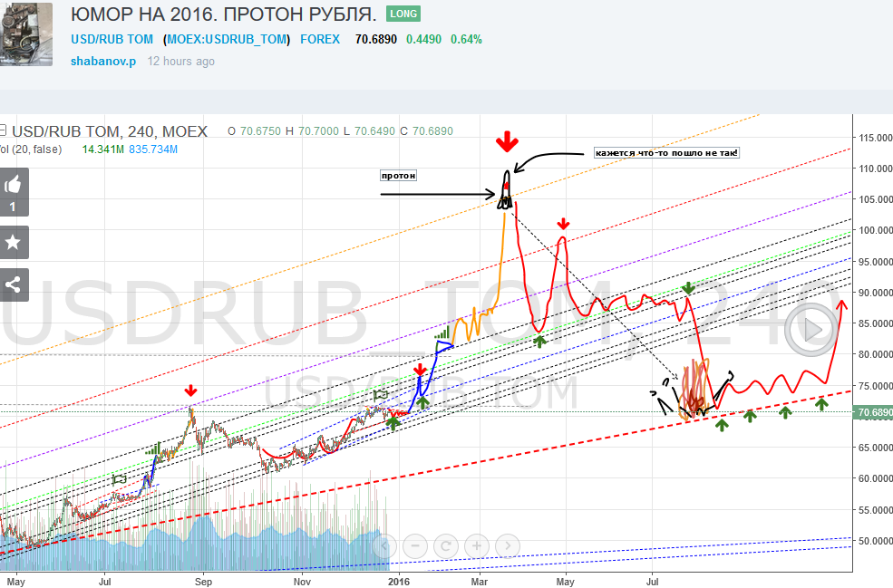Image resolution: width=893 pixels, height=588 pixels.
Task: Click the green LONG label badge
Action: tap(403, 14)
